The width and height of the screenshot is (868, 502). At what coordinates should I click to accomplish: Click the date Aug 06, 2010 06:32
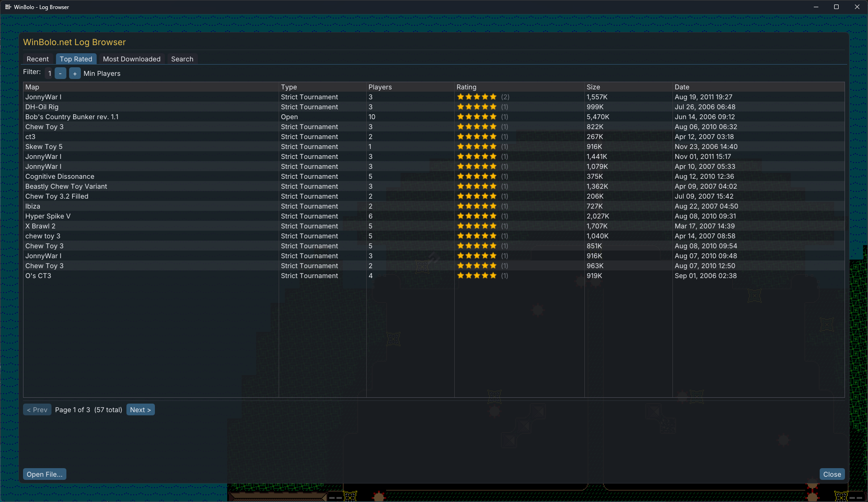coord(706,127)
